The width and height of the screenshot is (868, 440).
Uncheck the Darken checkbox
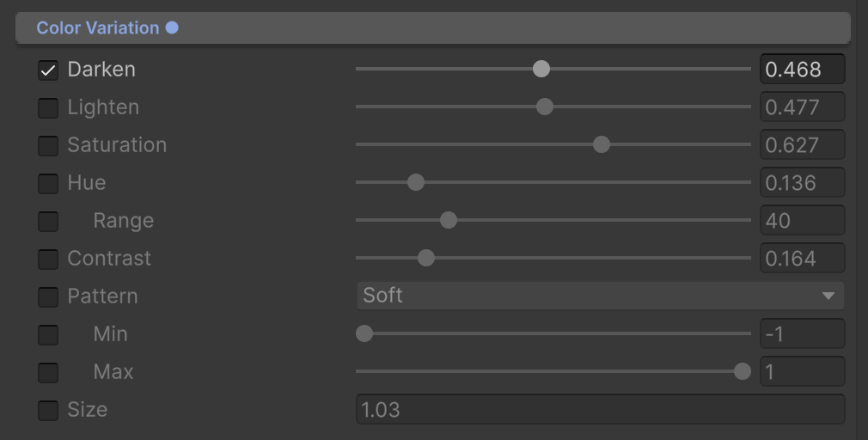pos(48,70)
